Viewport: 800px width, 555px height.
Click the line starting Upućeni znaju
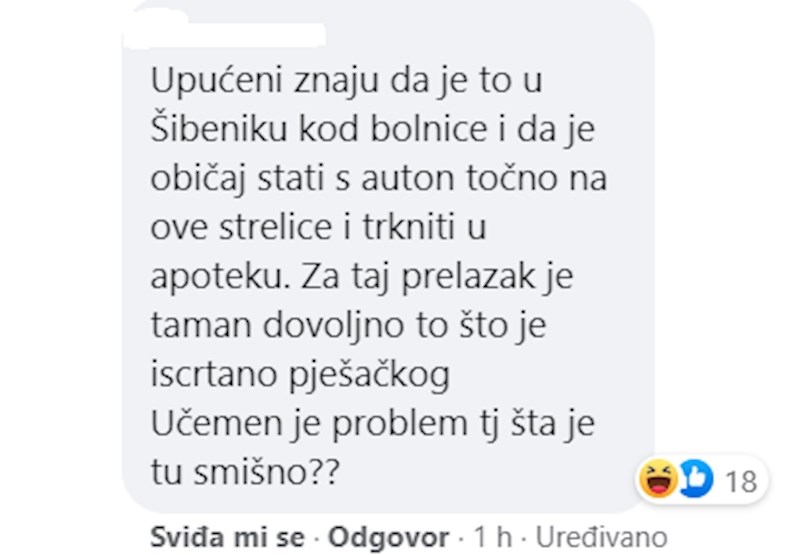[346, 82]
